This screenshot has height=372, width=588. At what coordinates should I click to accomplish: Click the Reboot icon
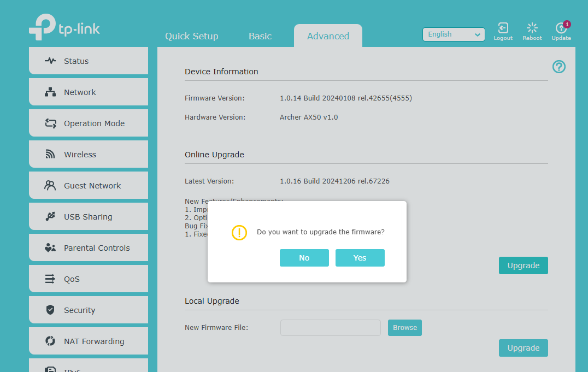[532, 29]
